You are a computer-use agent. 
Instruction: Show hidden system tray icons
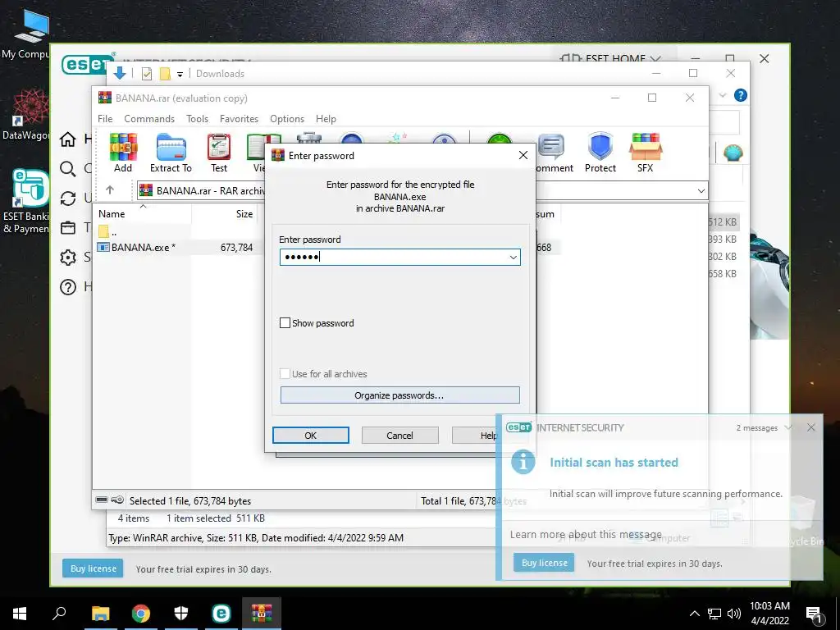(x=694, y=614)
